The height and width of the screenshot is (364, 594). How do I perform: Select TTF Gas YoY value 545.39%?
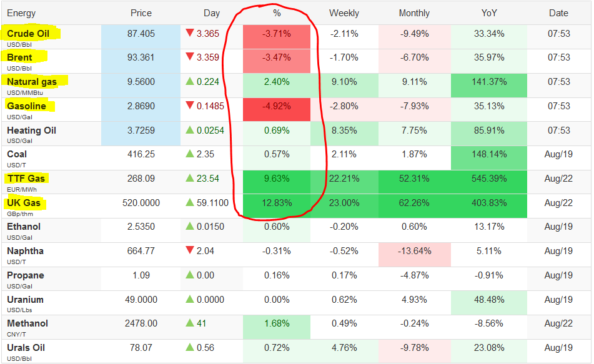[x=489, y=179]
